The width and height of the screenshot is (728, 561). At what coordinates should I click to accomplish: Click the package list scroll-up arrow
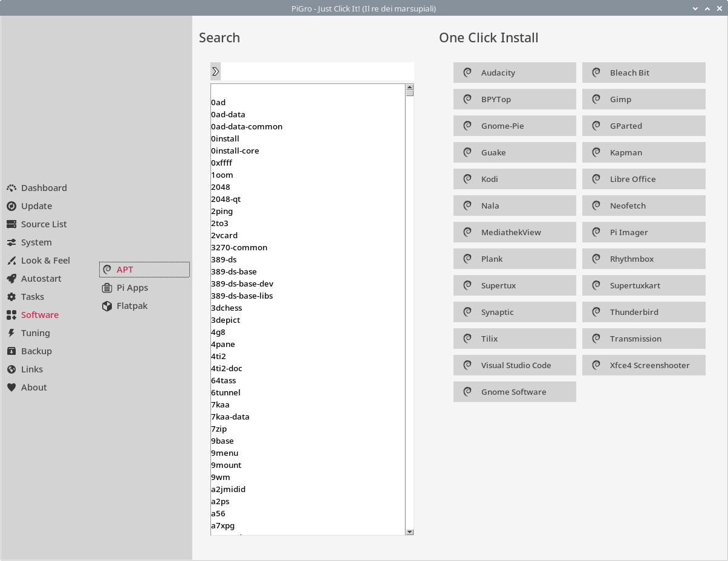(x=409, y=87)
